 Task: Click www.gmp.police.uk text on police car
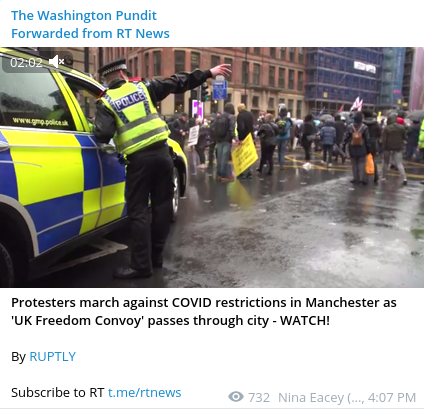(x=41, y=122)
